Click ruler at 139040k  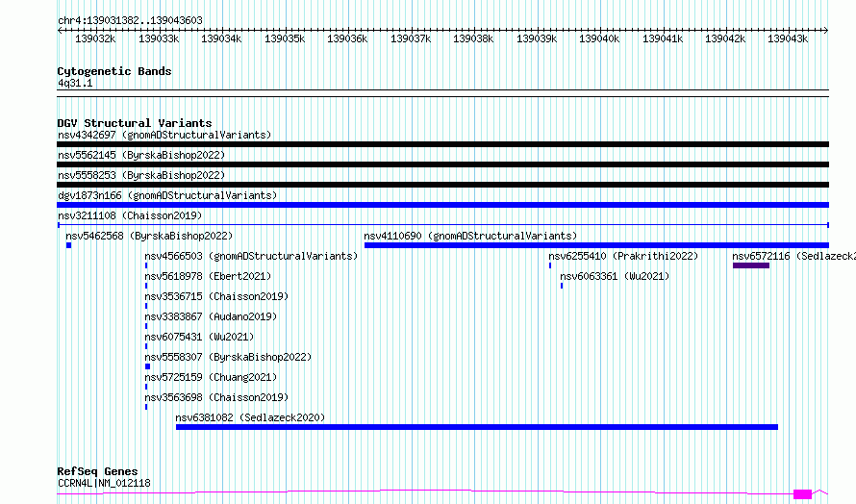(599, 38)
